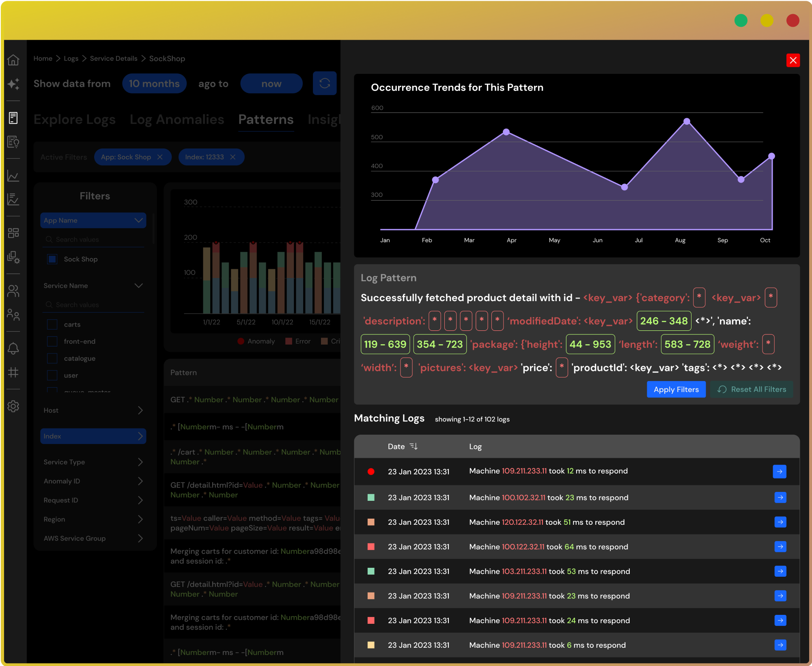Click the Apr data point on trend chart

(x=506, y=132)
